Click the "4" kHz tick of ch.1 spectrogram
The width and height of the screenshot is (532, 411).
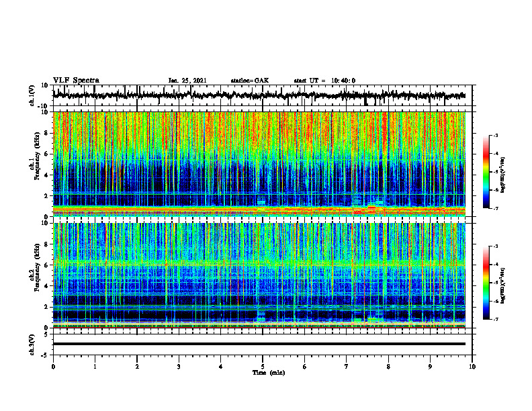click(x=46, y=175)
